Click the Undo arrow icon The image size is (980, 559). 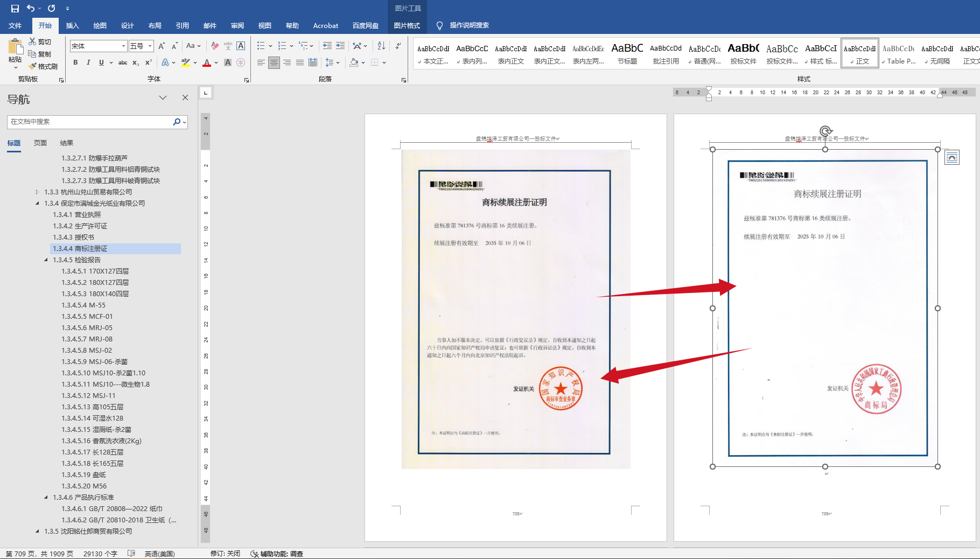[x=31, y=8]
